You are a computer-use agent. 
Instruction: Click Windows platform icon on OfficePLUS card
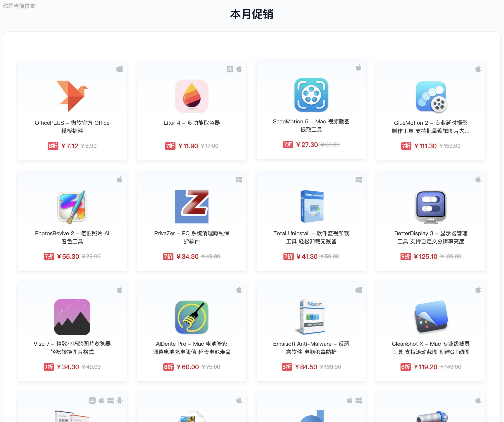(x=120, y=69)
